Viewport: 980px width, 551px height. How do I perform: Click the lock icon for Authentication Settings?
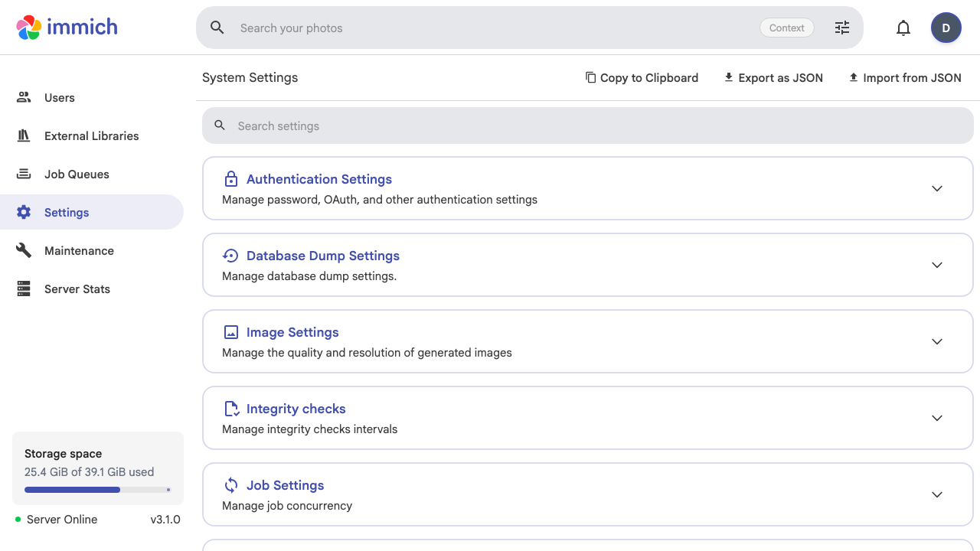[x=230, y=179]
